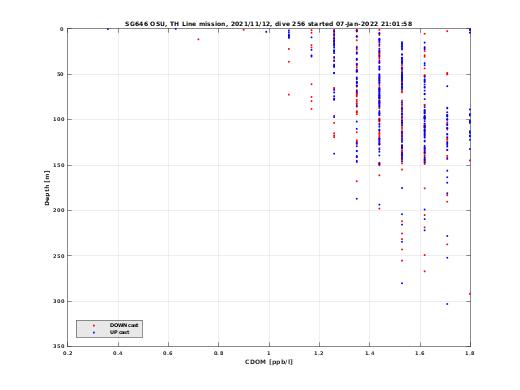
Task: Click the 1.2 x-axis tick label
Action: [319, 353]
